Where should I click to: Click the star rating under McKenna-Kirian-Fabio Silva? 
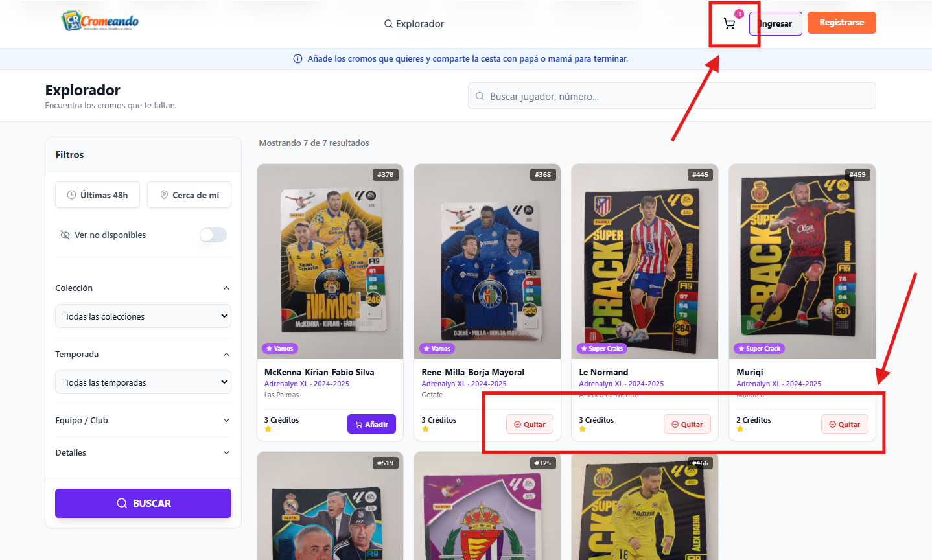click(268, 429)
